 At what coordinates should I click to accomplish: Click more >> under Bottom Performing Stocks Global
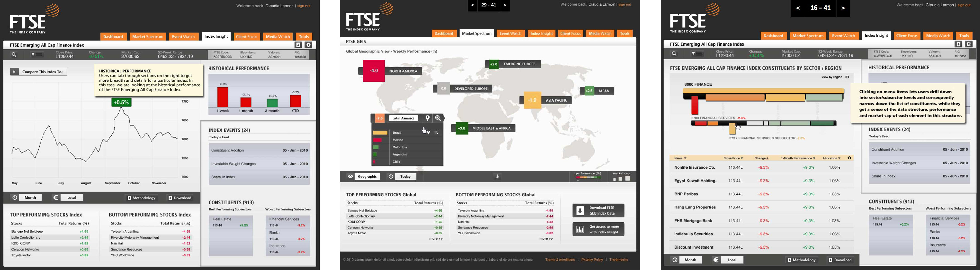pos(546,239)
